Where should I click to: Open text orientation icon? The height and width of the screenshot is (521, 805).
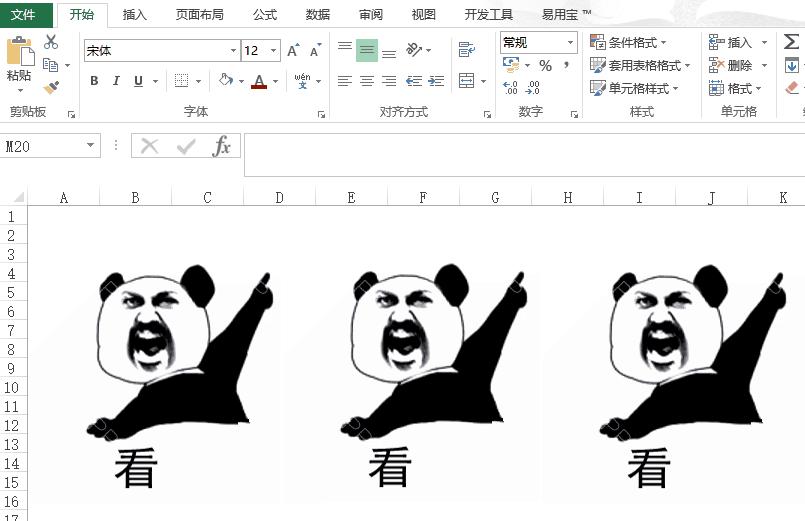[414, 50]
